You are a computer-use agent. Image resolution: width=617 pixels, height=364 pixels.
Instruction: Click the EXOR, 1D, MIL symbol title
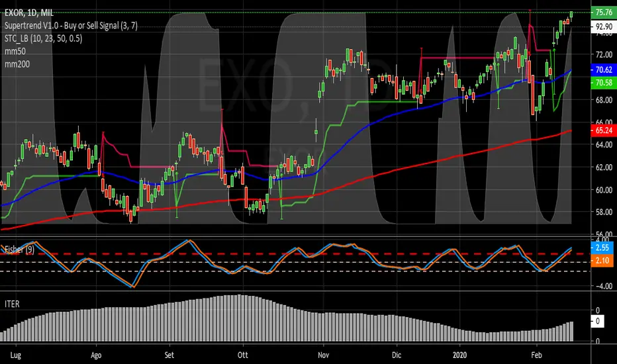pos(28,13)
